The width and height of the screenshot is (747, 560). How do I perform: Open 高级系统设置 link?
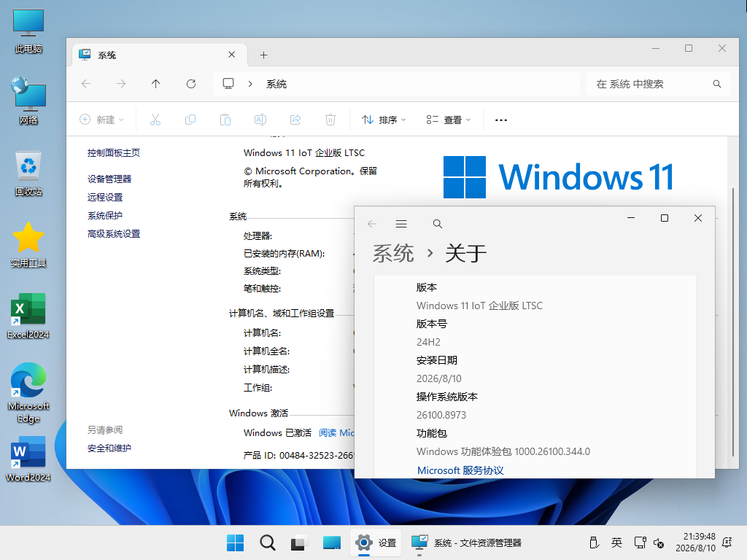(114, 234)
